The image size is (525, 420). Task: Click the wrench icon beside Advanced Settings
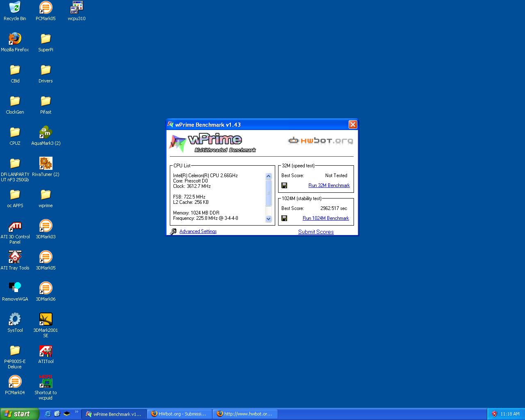pos(173,231)
